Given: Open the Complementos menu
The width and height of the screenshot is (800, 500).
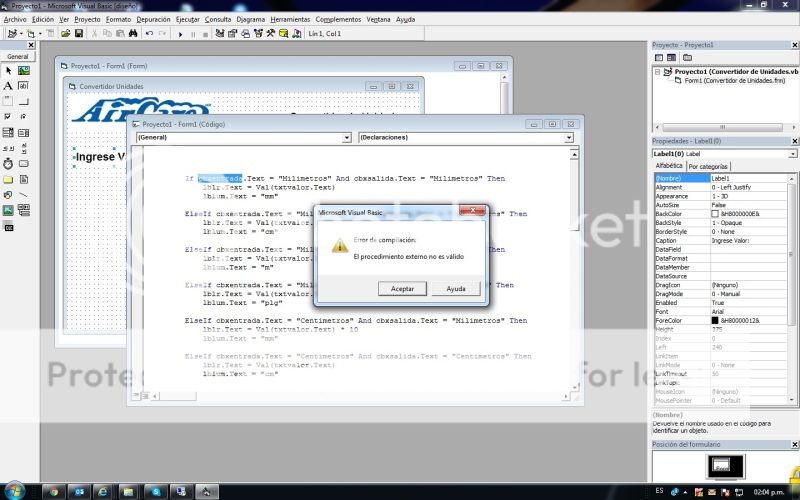Looking at the screenshot, I should (x=338, y=19).
